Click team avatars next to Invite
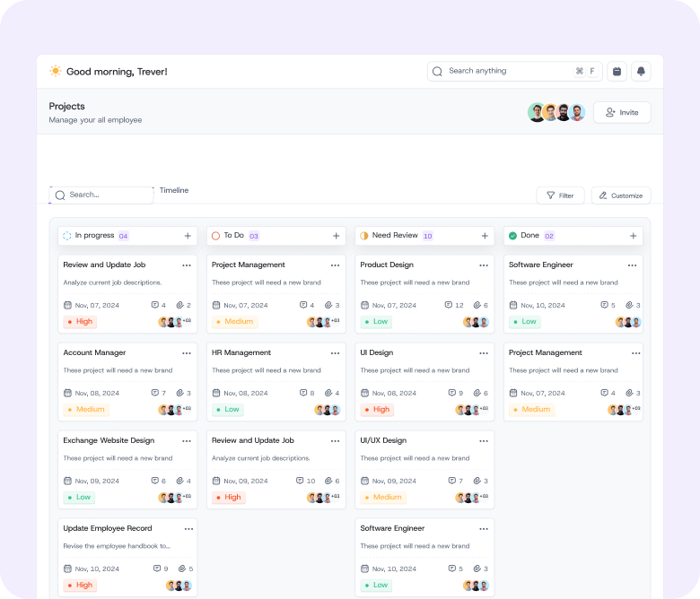 (556, 112)
